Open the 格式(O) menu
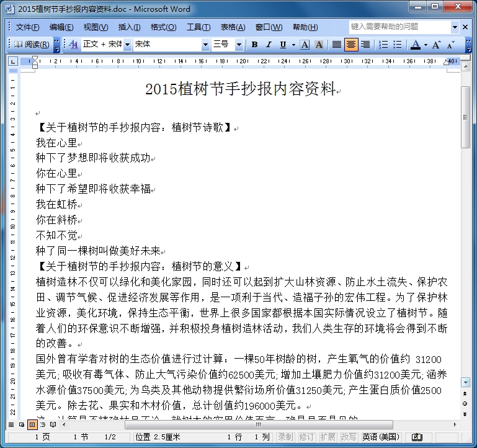This screenshot has height=448, width=477. coord(163,27)
